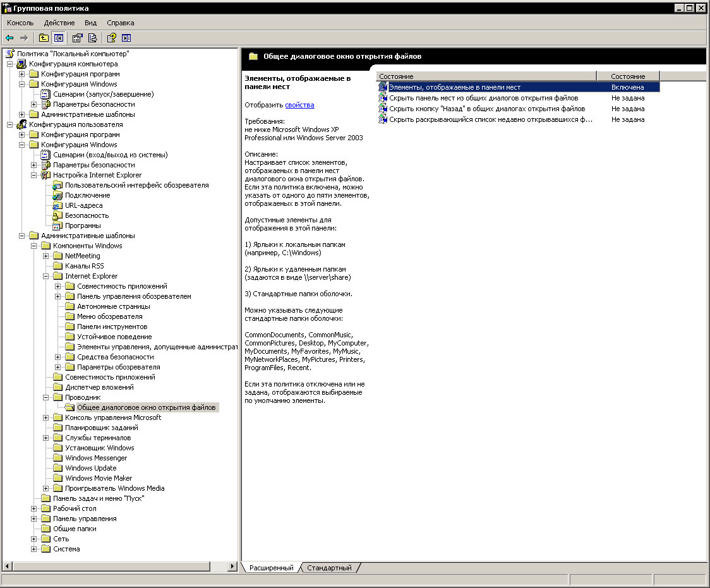Viewport: 710px width, 588px height.
Task: Switch to the 'Стандартный' tab
Action: pyautogui.click(x=328, y=568)
